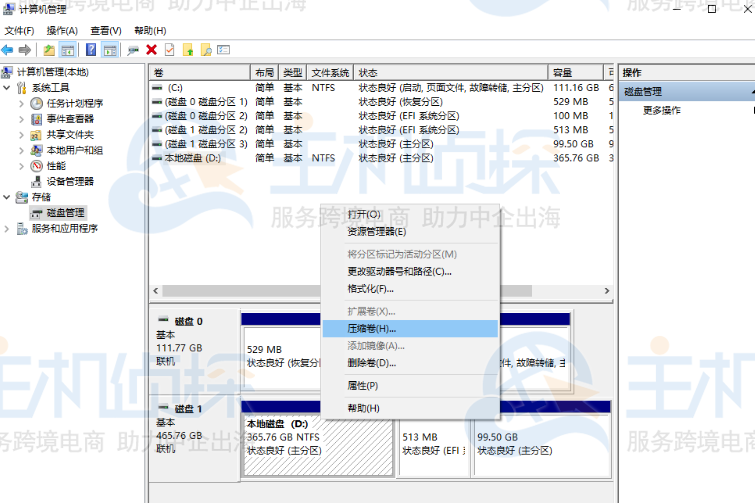Select Device Manager (设备管理器) in tree
Viewport: 755px width, 503px height.
(69, 181)
